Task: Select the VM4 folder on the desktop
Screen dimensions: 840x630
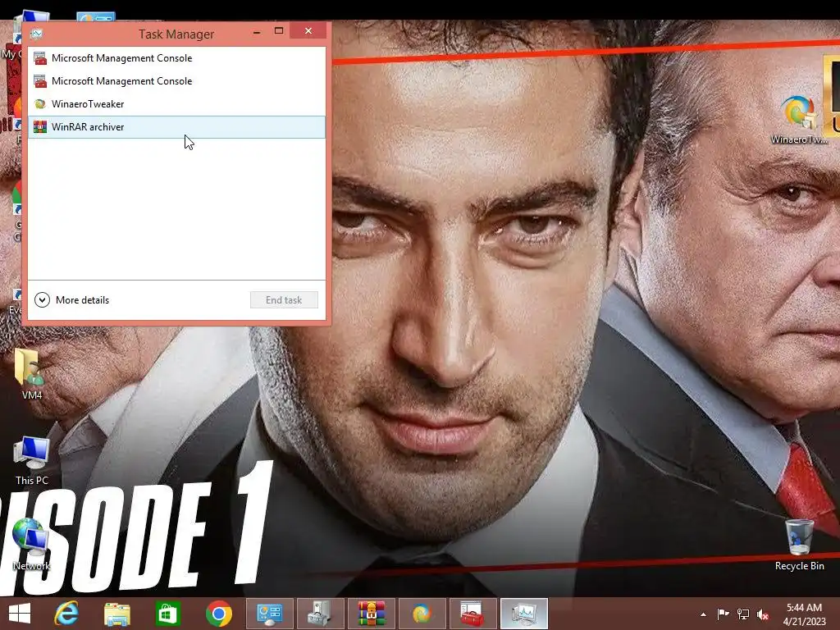Action: pyautogui.click(x=31, y=373)
